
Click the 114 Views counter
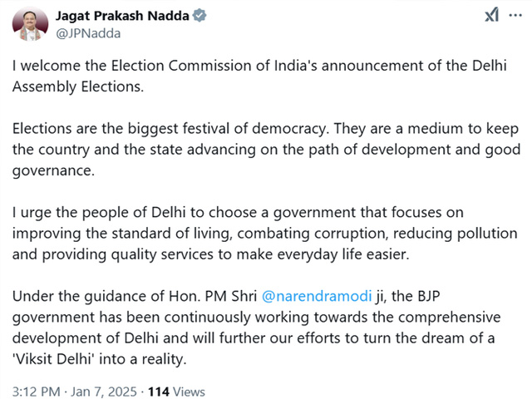pyautogui.click(x=176, y=392)
